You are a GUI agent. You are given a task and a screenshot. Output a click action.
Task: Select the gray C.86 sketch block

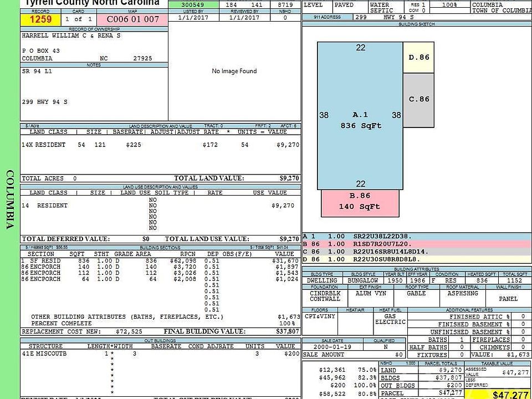click(x=418, y=99)
